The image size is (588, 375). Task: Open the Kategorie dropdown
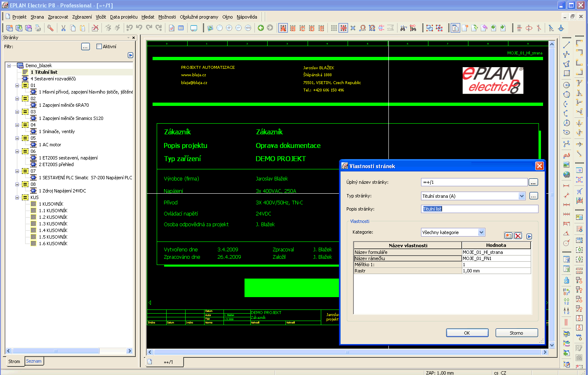(x=481, y=232)
